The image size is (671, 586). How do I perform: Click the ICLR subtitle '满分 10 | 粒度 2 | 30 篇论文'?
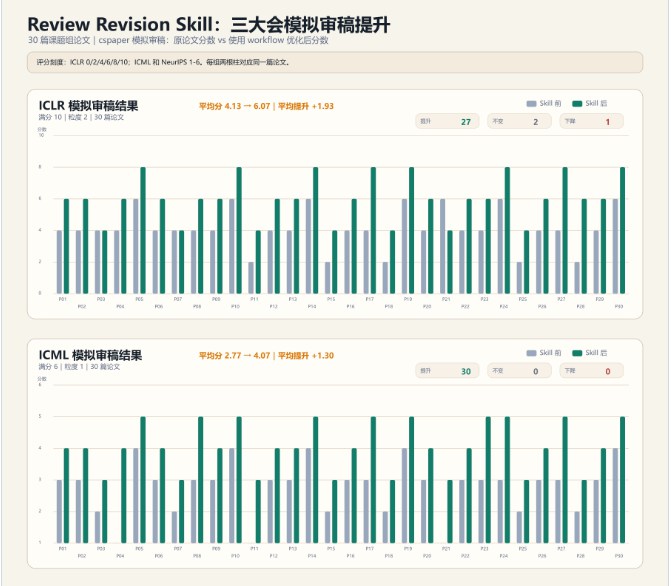point(81,117)
